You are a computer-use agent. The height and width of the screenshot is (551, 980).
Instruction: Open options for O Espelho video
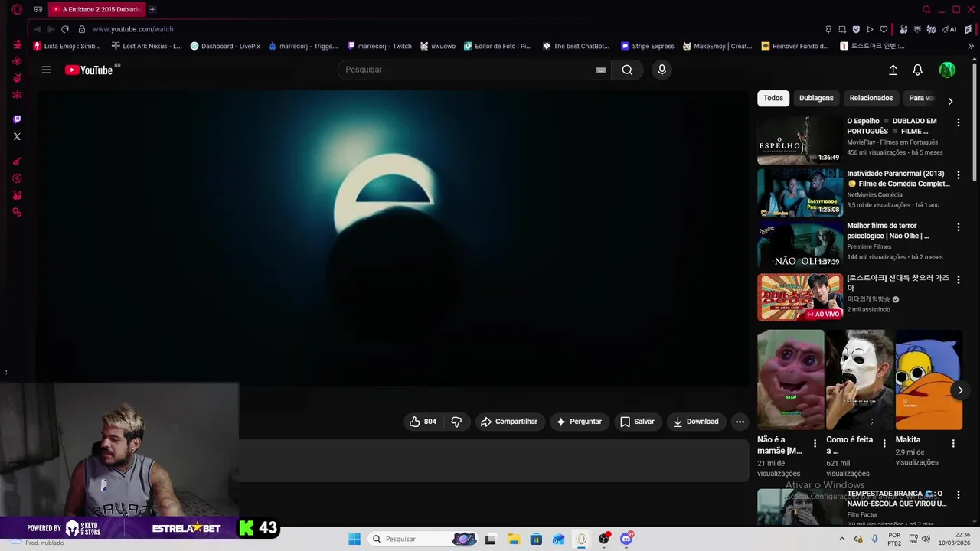click(958, 122)
